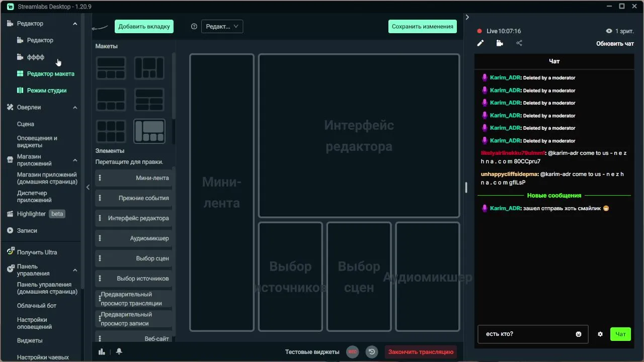Collapse the Магазин приложений section
The width and height of the screenshot is (644, 362).
pyautogui.click(x=75, y=160)
